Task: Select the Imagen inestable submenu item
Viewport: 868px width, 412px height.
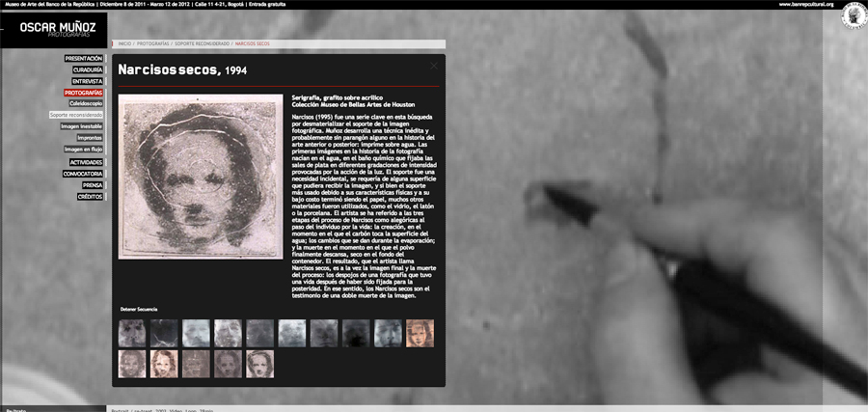Action: (x=82, y=126)
